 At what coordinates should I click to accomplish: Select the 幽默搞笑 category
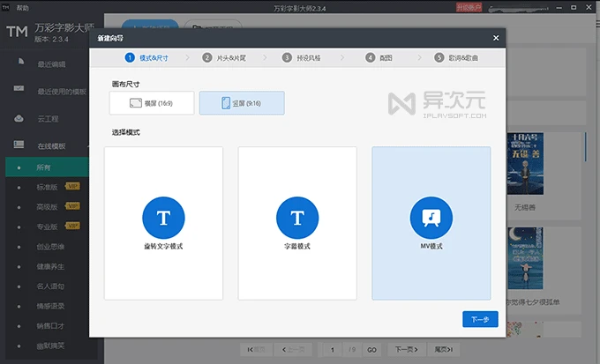point(50,345)
